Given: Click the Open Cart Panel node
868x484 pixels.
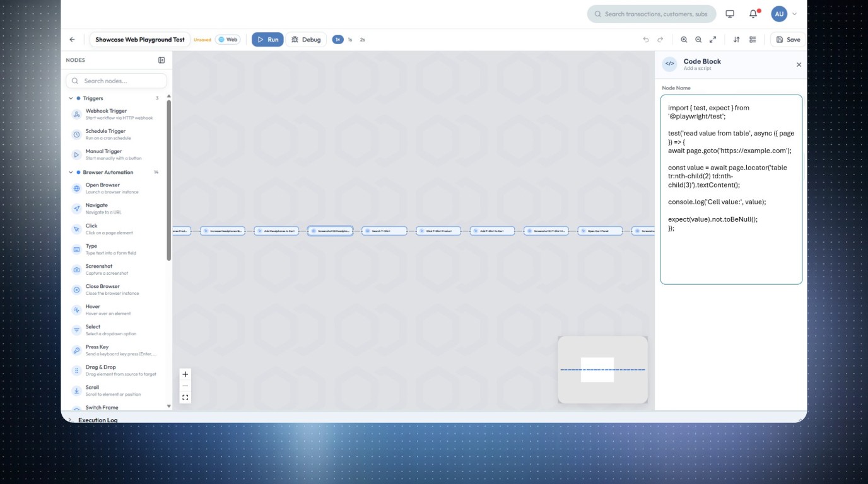Looking at the screenshot, I should [600, 231].
